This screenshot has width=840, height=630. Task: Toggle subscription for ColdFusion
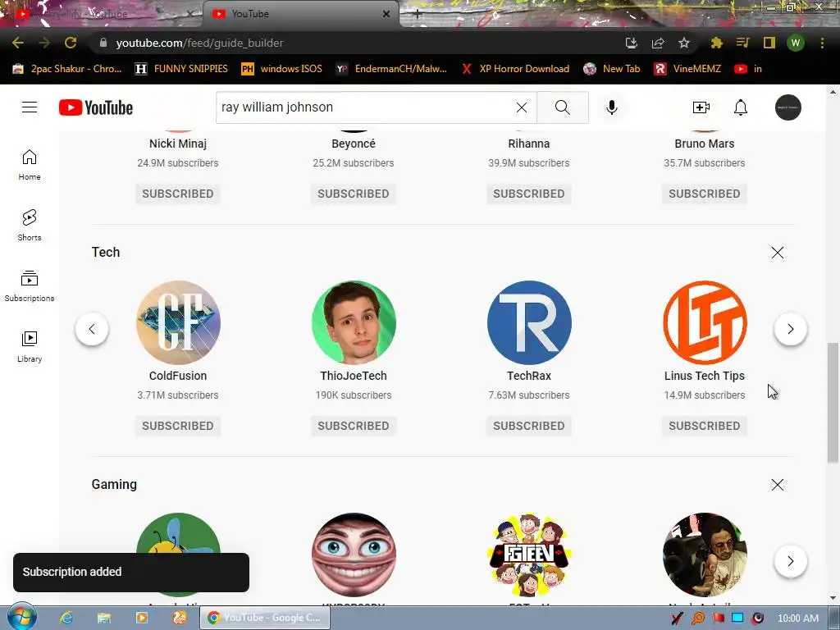click(178, 426)
